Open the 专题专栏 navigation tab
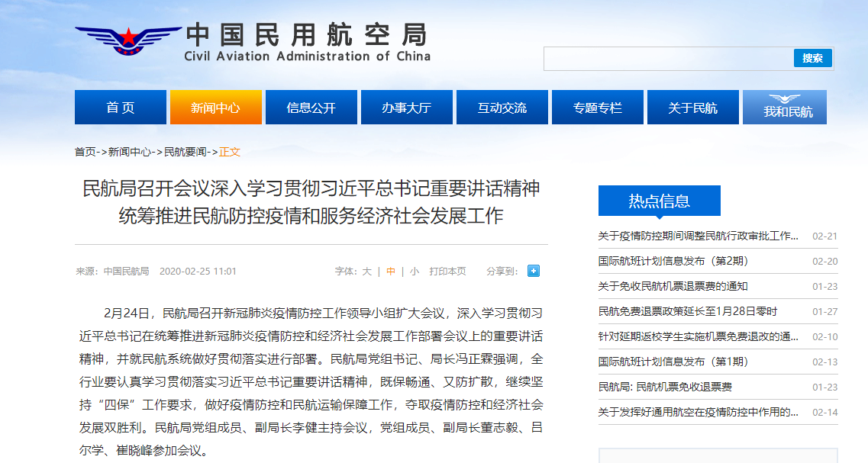 598,108
